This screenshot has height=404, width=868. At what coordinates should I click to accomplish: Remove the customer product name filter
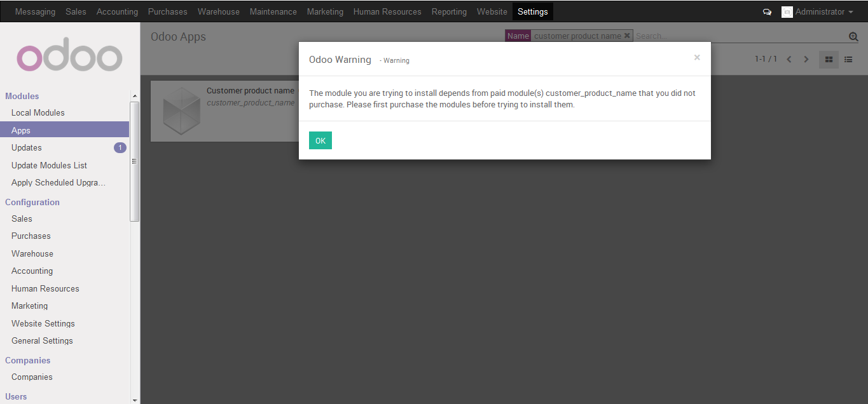click(627, 36)
